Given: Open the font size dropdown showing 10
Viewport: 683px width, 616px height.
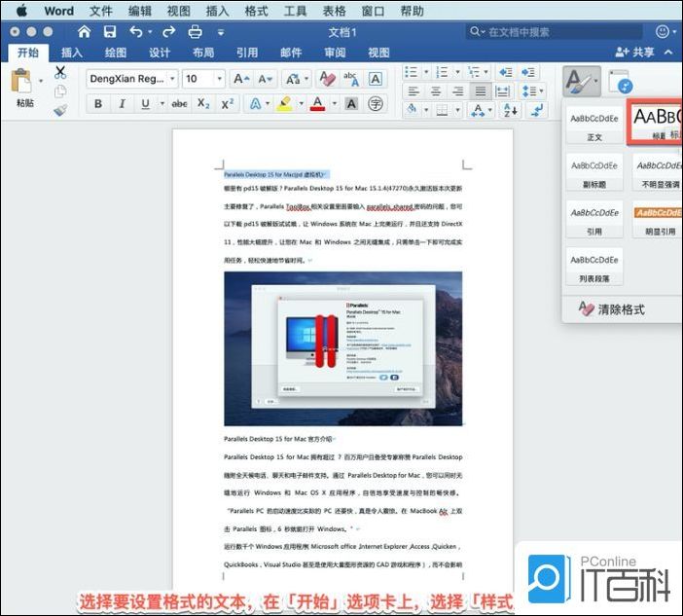Looking at the screenshot, I should [x=203, y=79].
